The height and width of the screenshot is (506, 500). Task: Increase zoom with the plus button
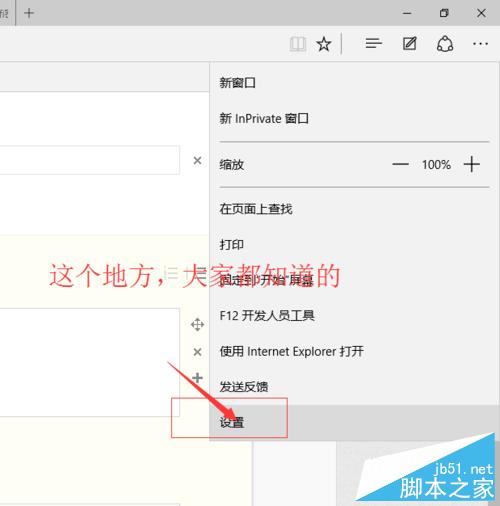point(471,164)
